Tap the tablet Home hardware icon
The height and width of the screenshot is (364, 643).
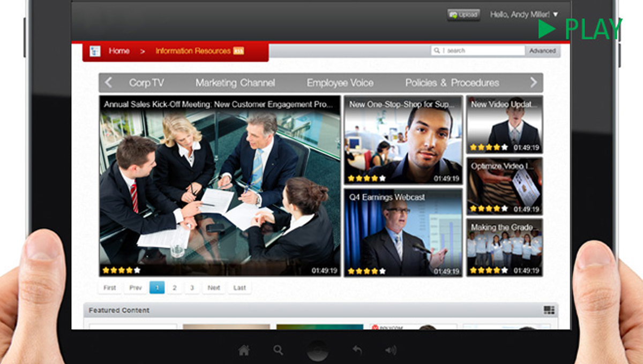tap(244, 351)
